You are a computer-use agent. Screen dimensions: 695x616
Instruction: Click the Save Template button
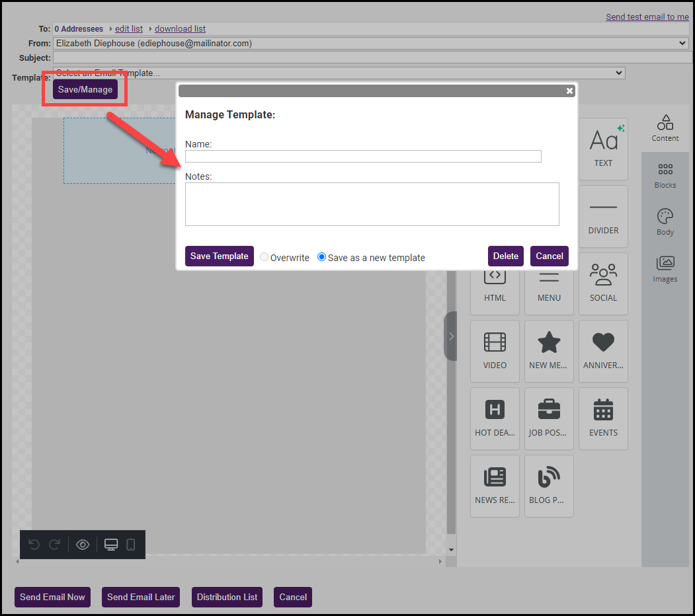coord(219,256)
